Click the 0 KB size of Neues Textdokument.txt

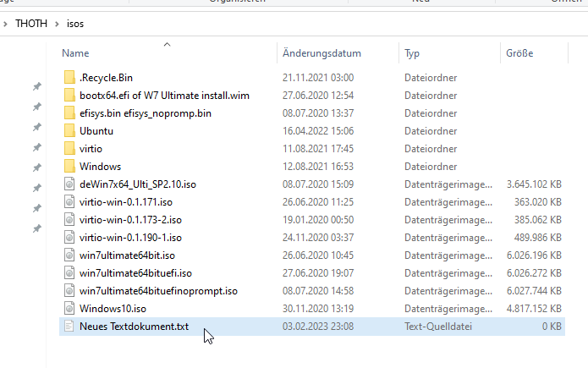coord(552,327)
